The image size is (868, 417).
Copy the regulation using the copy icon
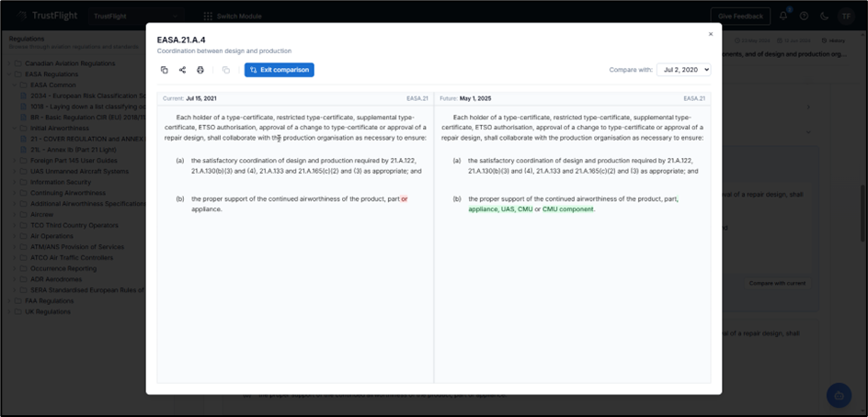(165, 70)
